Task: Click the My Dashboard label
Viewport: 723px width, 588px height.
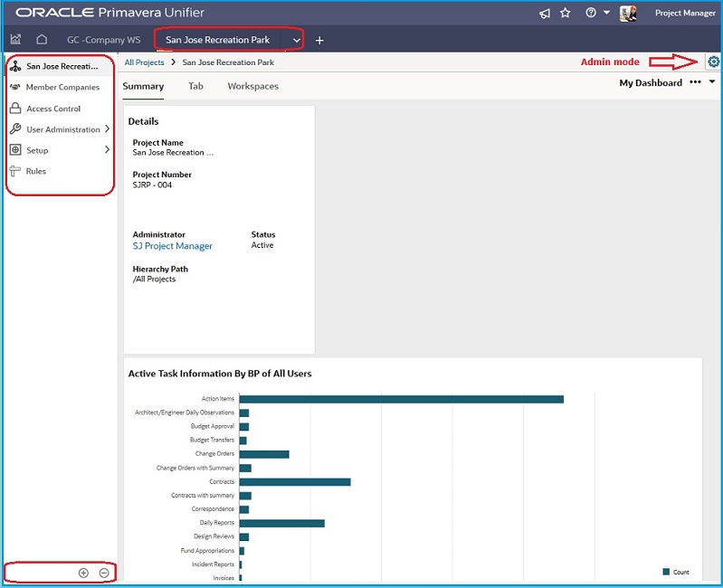Action: pos(651,83)
